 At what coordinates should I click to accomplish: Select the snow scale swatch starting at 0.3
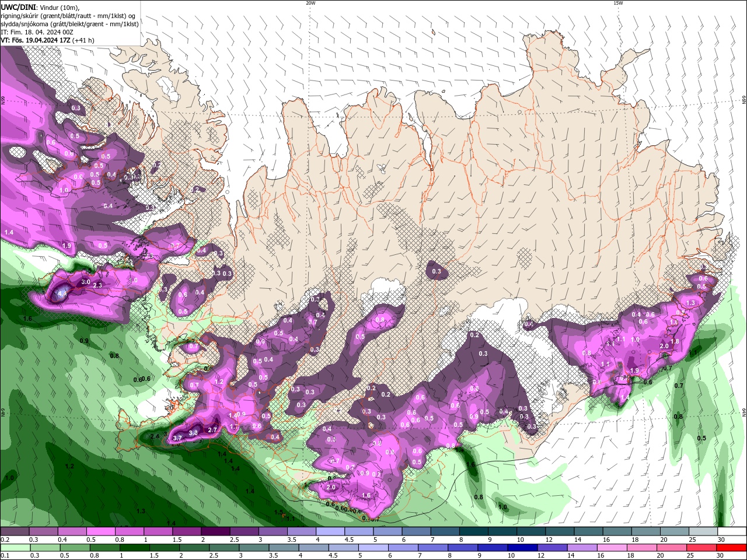click(43, 531)
